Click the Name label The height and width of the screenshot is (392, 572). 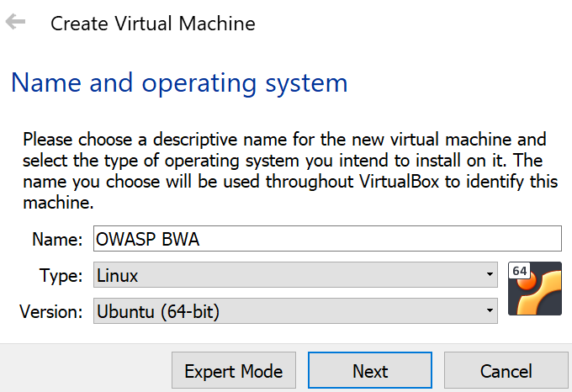point(57,238)
